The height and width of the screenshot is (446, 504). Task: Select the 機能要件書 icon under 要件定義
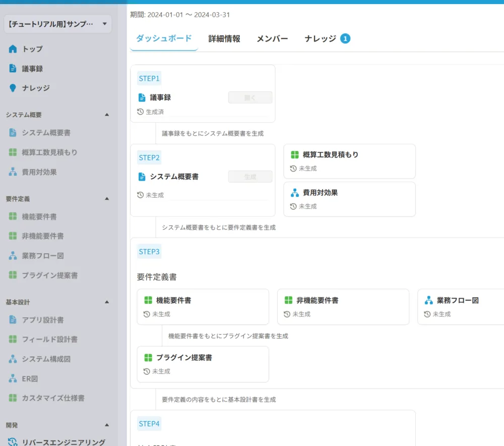(x=13, y=216)
